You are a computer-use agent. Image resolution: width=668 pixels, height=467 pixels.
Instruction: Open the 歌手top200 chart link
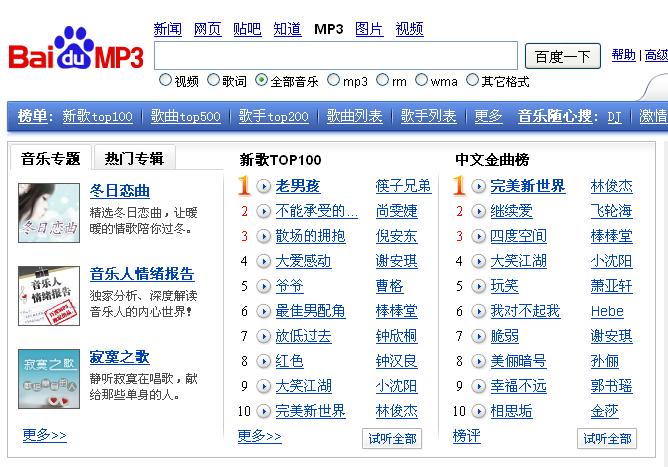tap(274, 116)
